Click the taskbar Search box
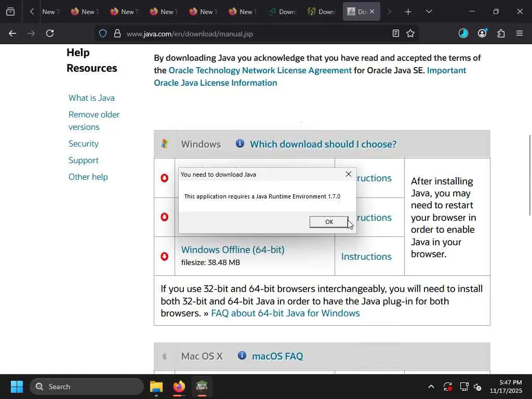Image resolution: width=532 pixels, height=399 pixels. (87, 387)
